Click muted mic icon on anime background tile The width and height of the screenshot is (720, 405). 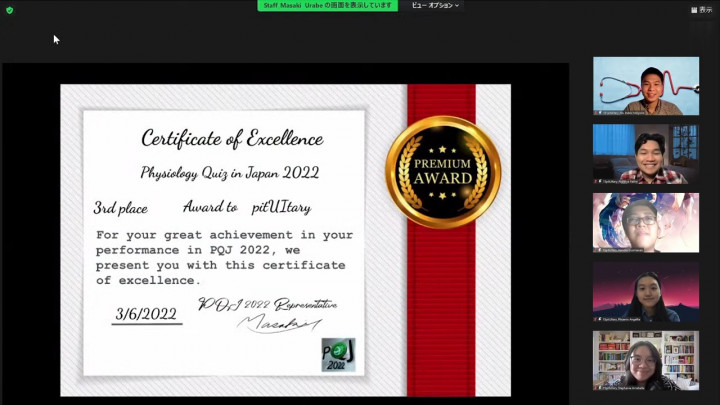598,250
